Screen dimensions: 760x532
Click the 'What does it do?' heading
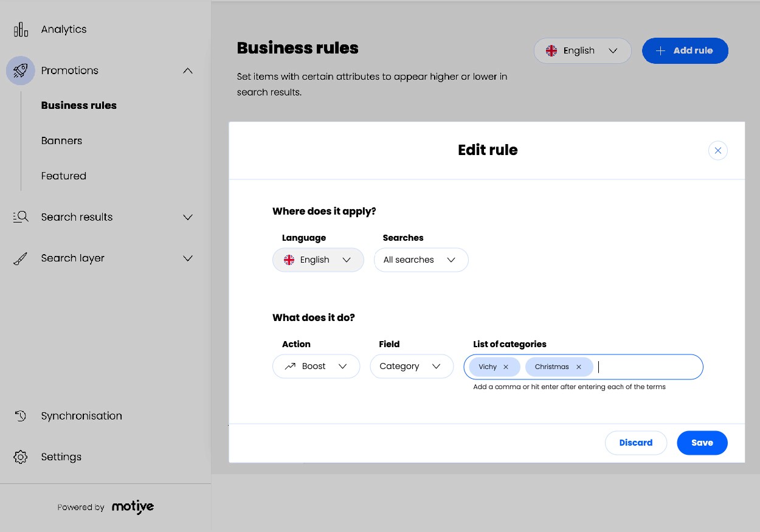[x=314, y=318]
